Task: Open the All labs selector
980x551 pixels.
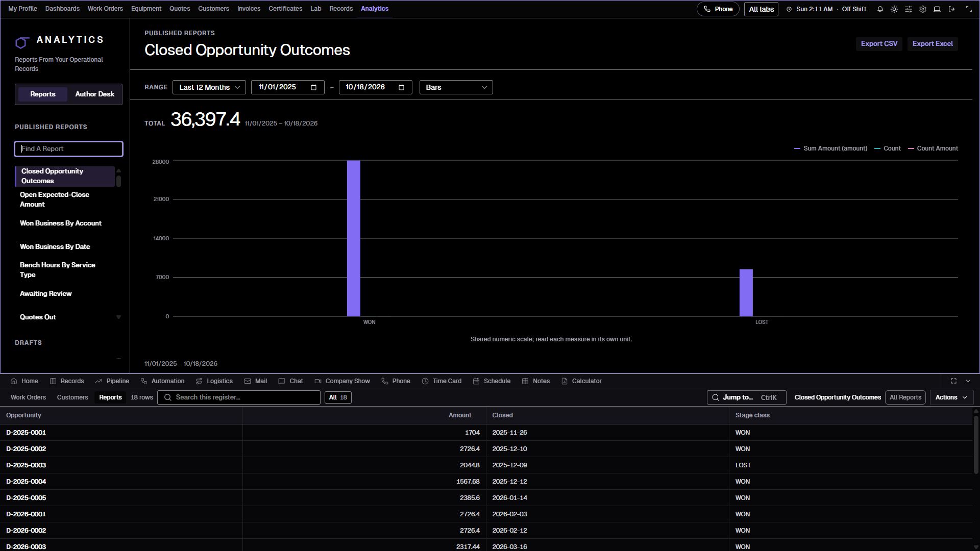Action: 761,9
